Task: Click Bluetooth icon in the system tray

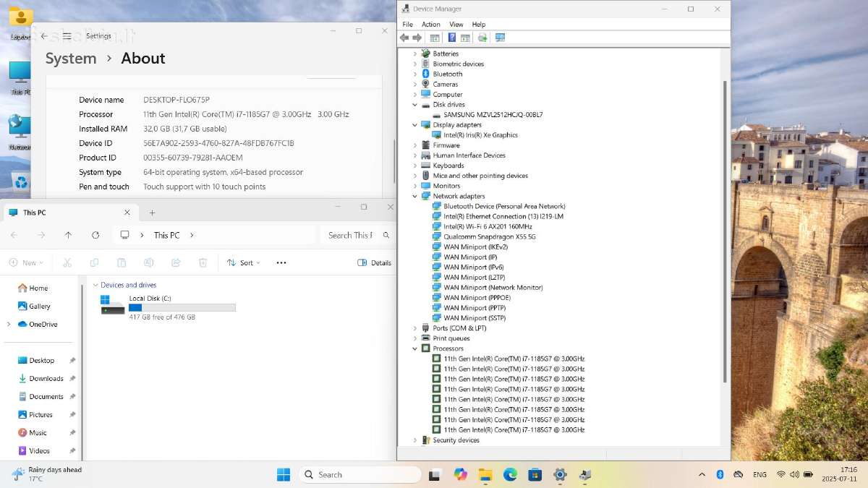Action: 720,474
